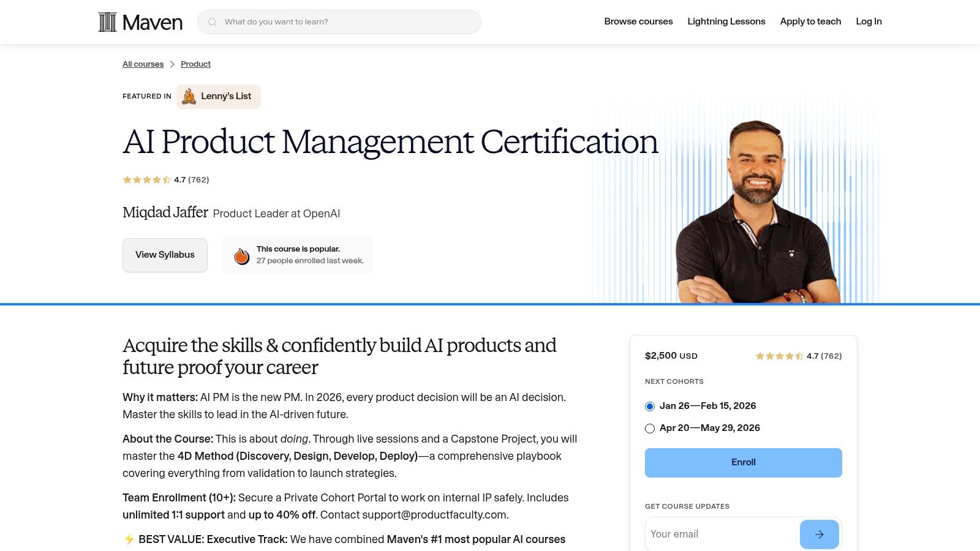This screenshot has height=551, width=980.
Task: Click the half-star in the sidebar rating
Action: pyautogui.click(x=799, y=356)
